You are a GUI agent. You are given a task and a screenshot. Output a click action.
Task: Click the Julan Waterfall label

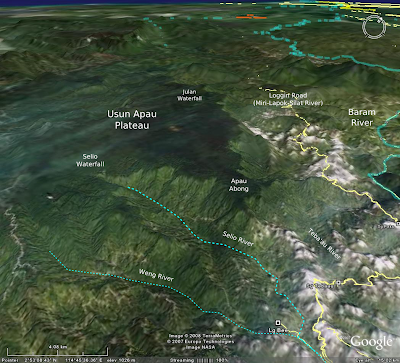(x=189, y=95)
